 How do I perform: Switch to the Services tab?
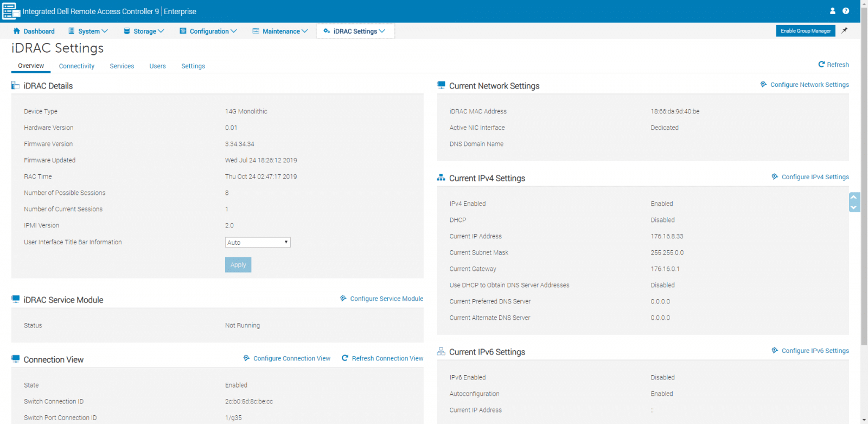click(x=122, y=66)
